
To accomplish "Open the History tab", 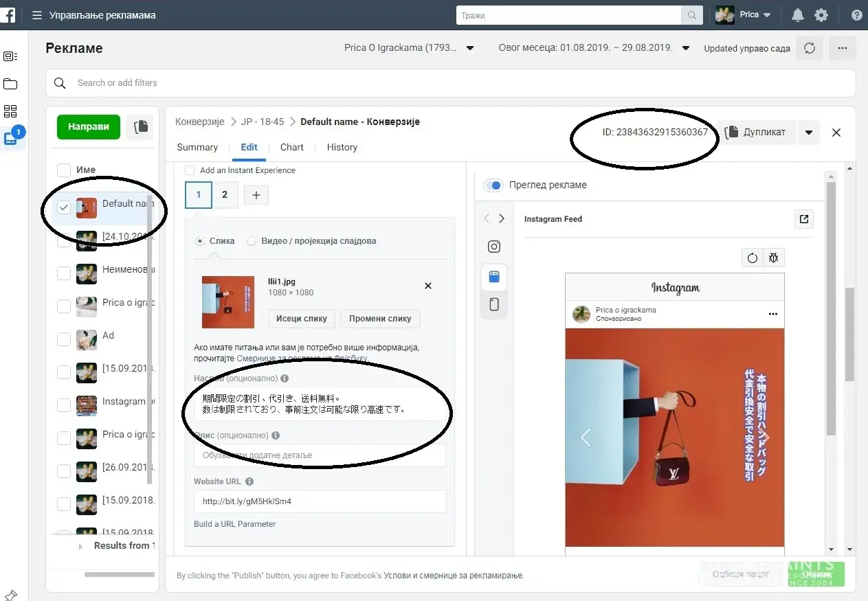I will point(342,147).
